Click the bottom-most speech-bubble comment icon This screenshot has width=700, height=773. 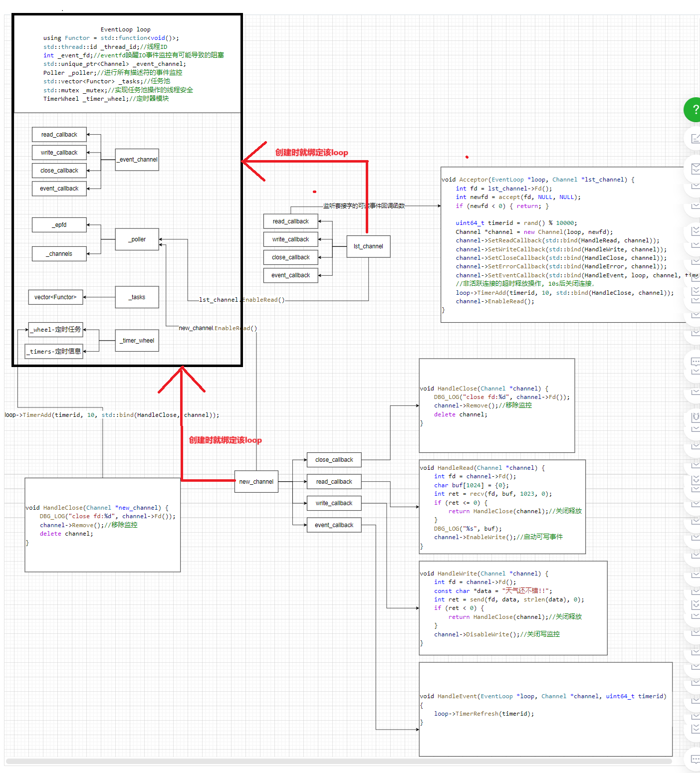click(x=695, y=760)
